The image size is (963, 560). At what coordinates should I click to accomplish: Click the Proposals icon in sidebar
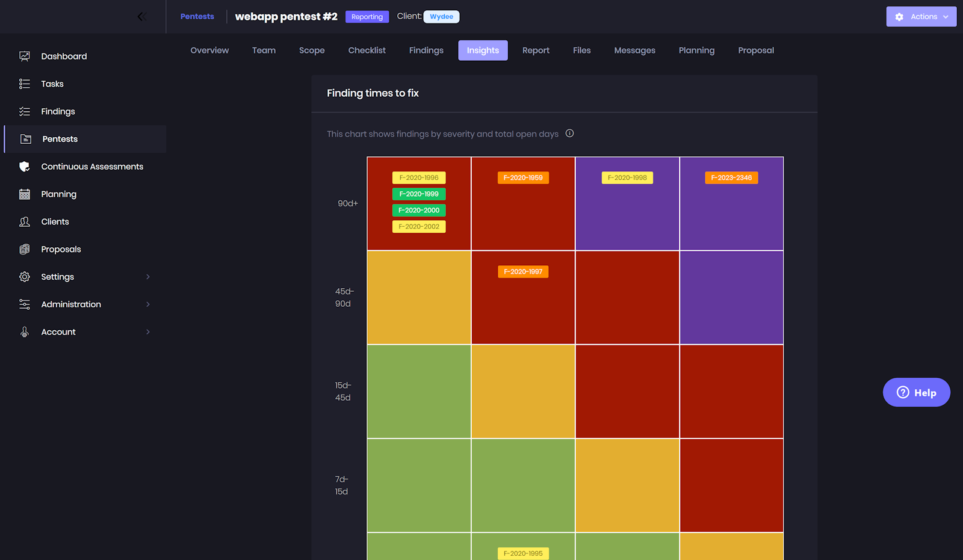[x=25, y=250]
